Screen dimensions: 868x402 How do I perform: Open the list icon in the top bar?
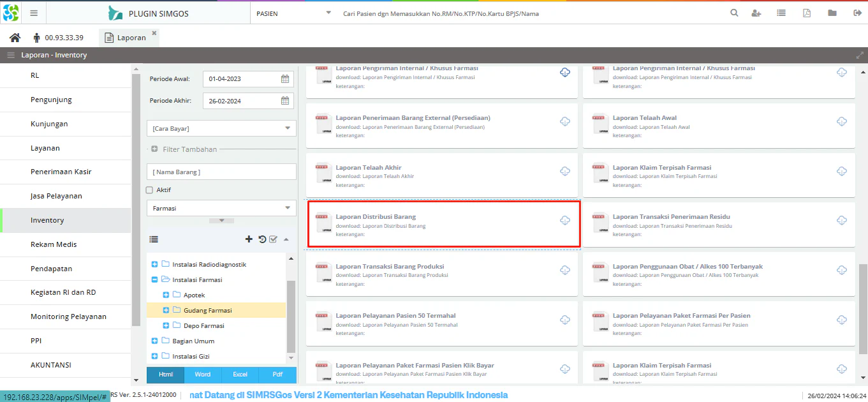(781, 13)
